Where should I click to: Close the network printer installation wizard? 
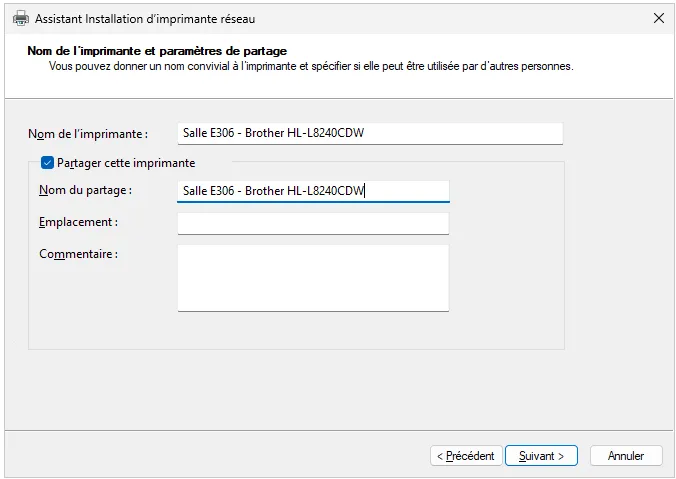[658, 18]
